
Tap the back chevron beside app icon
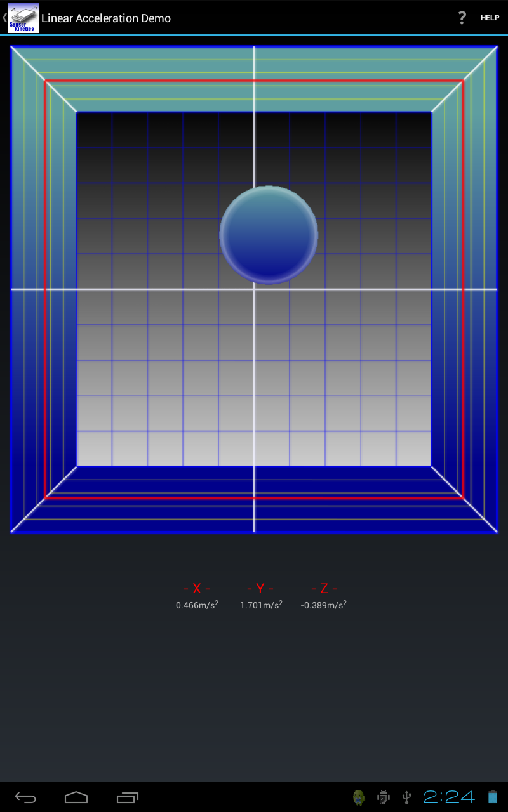[4, 18]
